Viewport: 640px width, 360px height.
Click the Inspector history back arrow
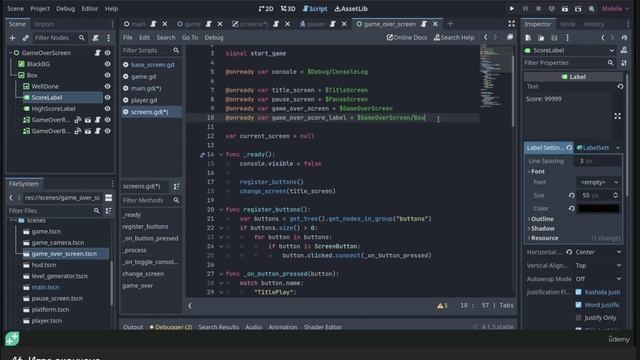[603, 38]
